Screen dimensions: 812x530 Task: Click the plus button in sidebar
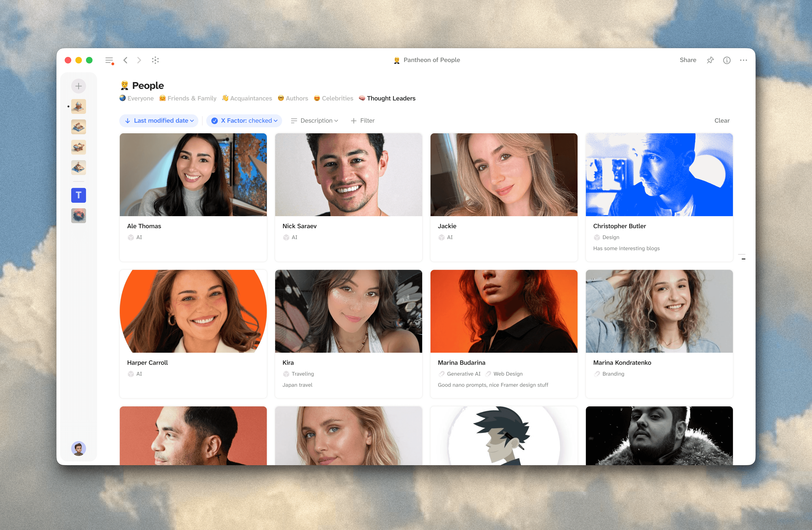coord(78,86)
